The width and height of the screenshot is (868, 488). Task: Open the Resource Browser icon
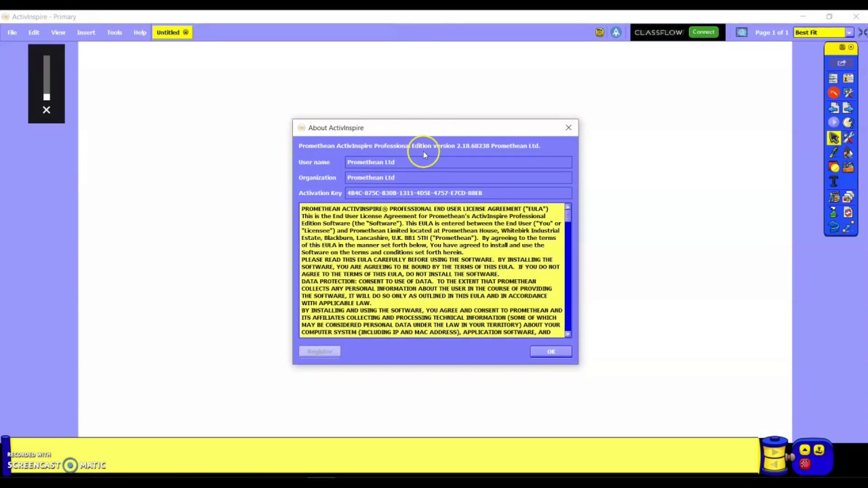pos(848,197)
